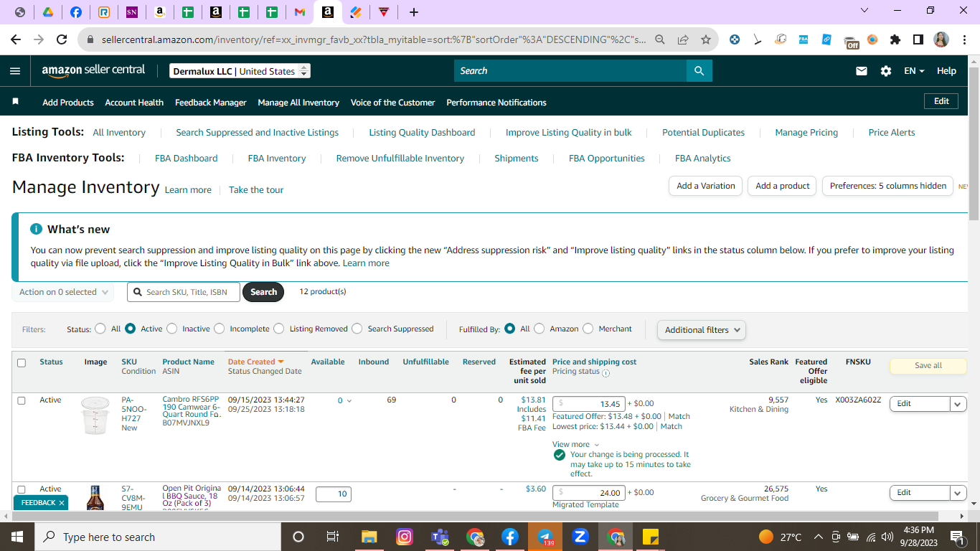The height and width of the screenshot is (551, 980).
Task: Go to Feedback Manager
Action: coord(211,103)
